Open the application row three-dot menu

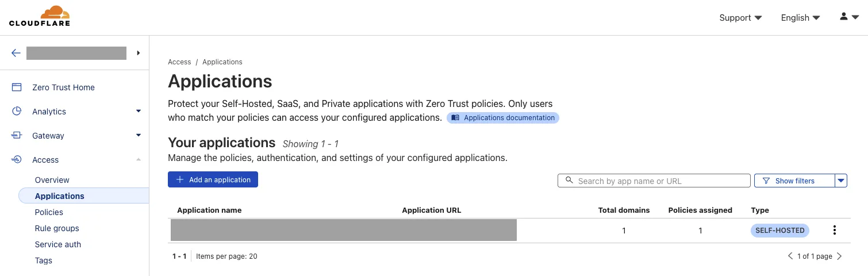click(835, 231)
